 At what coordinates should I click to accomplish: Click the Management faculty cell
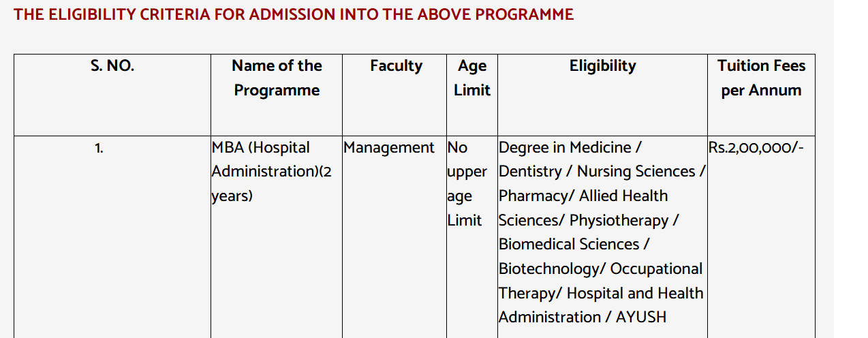coord(389,148)
